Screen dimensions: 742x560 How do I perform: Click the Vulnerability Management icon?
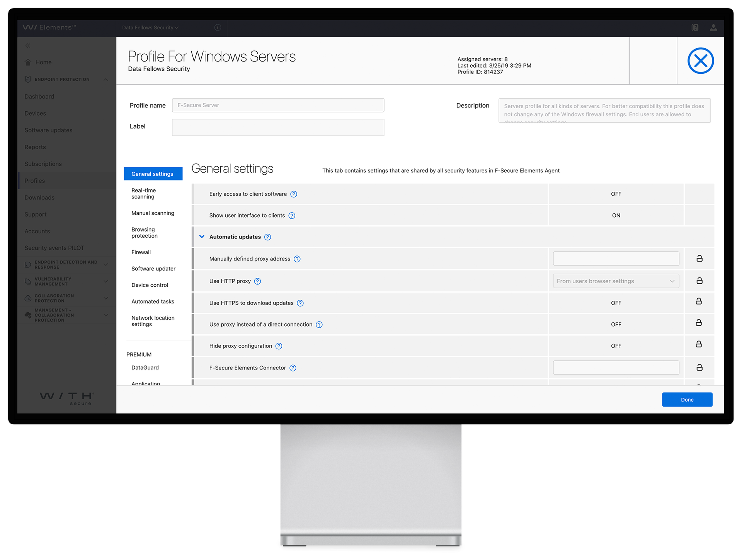point(28,281)
